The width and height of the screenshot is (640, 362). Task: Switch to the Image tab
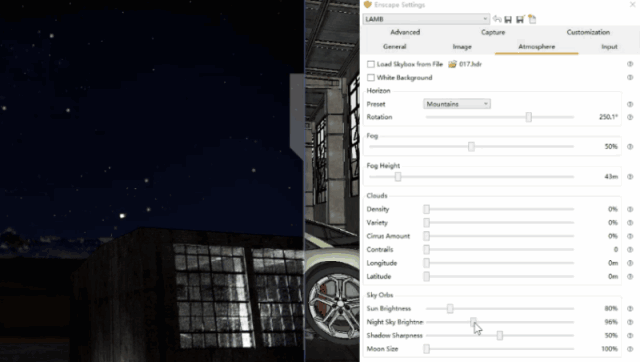(x=462, y=47)
